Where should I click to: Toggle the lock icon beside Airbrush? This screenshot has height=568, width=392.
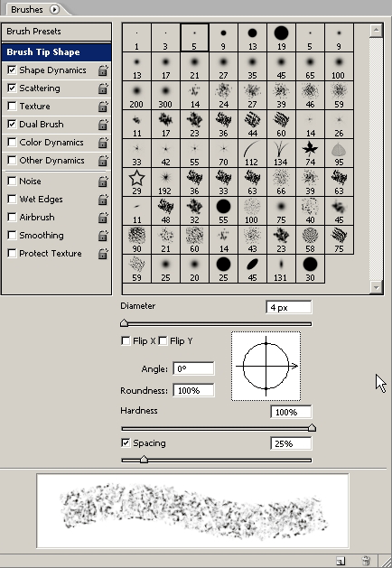point(103,218)
